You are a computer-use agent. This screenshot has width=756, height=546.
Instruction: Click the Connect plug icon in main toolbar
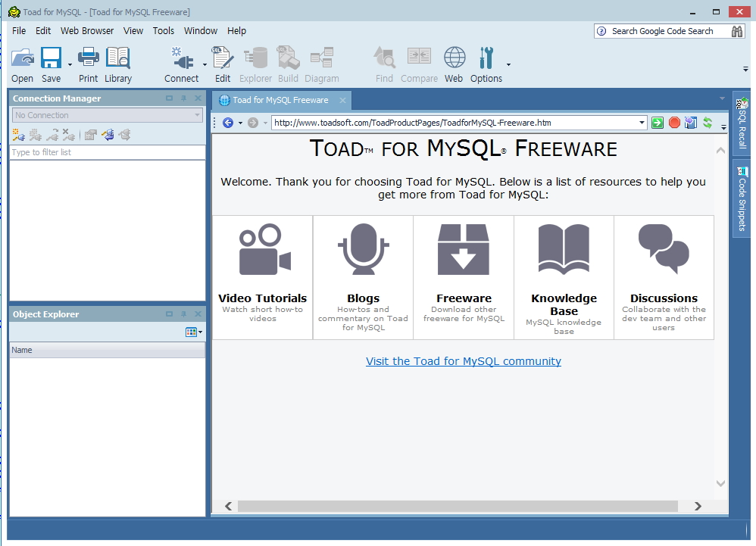coord(182,58)
